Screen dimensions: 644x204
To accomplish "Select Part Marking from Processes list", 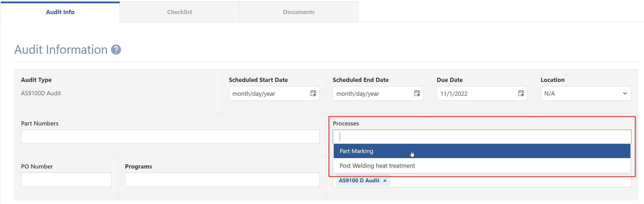I will pos(482,151).
